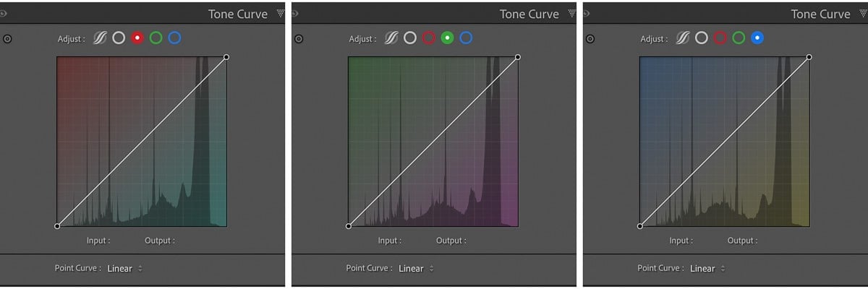This screenshot has width=868, height=289.
Task: Select parametric curve icon in right panel
Action: (683, 38)
